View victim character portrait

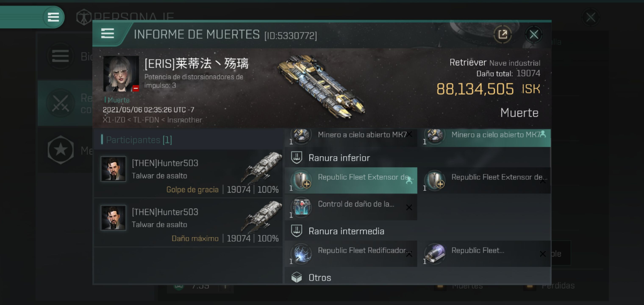click(x=121, y=74)
